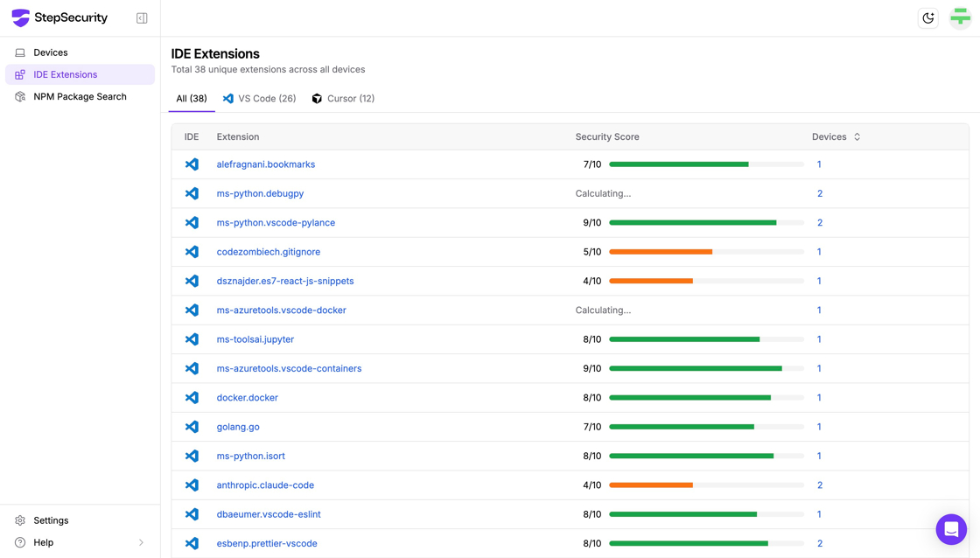Click the codezombiech.gitignore orange score bar
980x558 pixels.
coord(661,252)
